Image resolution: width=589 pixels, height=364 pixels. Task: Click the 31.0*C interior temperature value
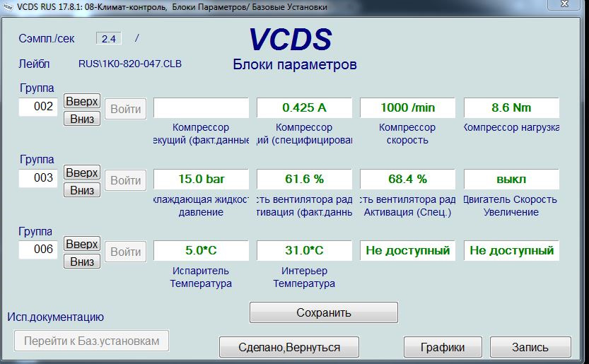point(304,250)
